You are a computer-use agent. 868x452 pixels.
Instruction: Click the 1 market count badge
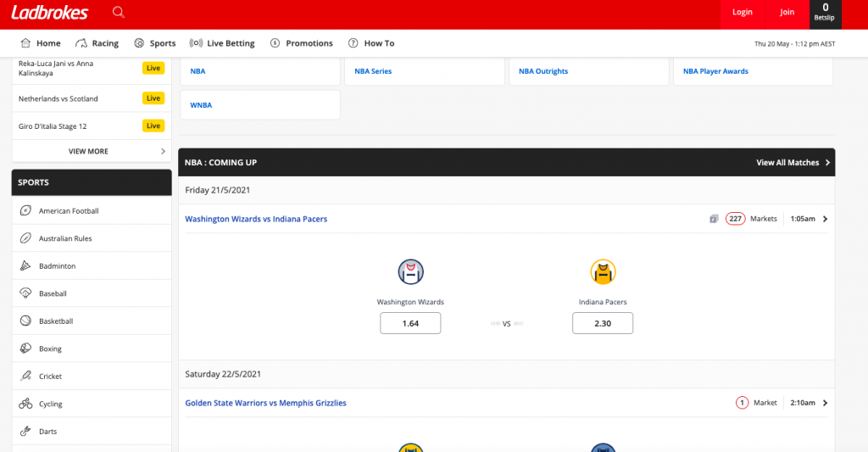[x=743, y=403]
